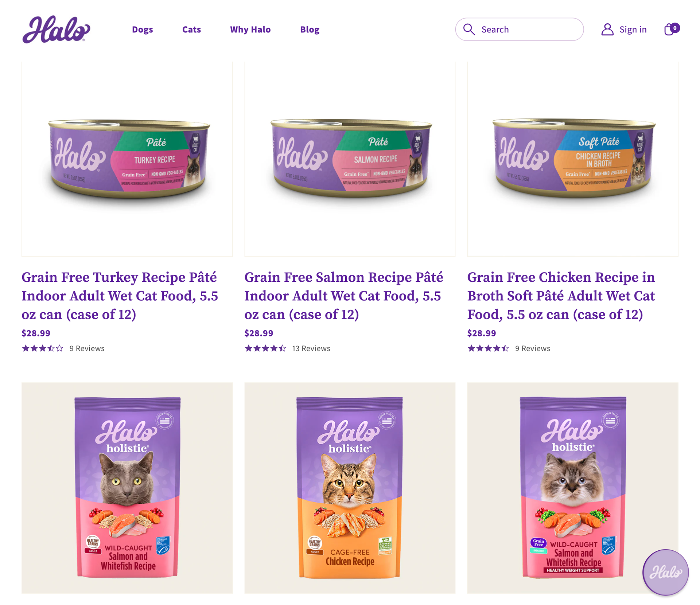Open the Why Halo menu

click(250, 30)
